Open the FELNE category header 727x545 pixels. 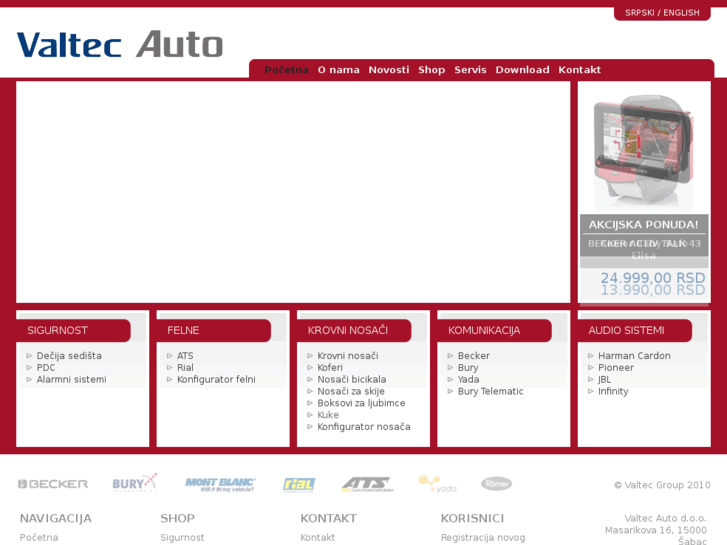click(x=214, y=330)
